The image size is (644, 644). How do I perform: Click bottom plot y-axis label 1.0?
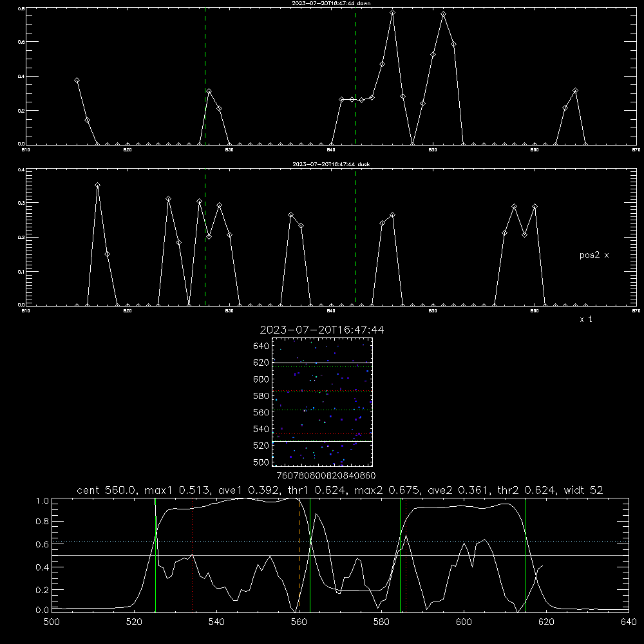(x=43, y=501)
